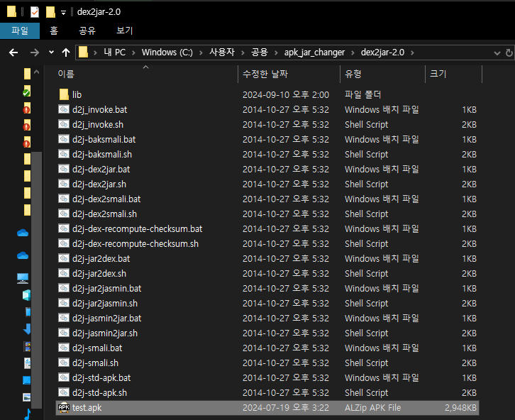This screenshot has height=420, width=515.
Task: Click the Properties quick access icon
Action: [x=35, y=12]
